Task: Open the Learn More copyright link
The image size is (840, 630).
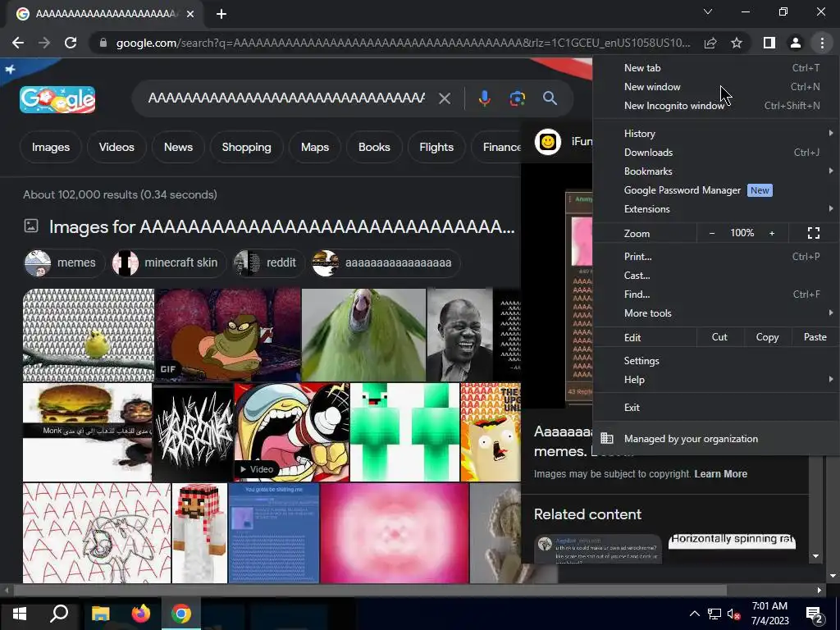Action: tap(720, 474)
